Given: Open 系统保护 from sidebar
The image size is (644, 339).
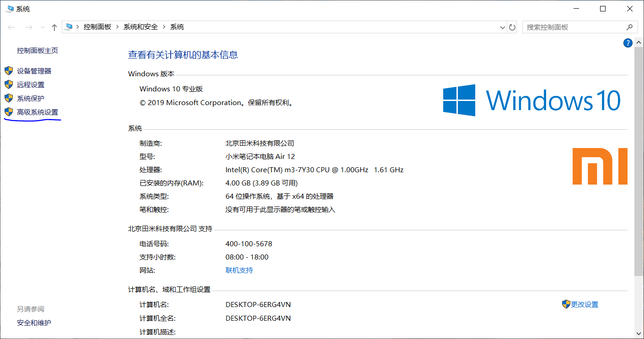Looking at the screenshot, I should 31,99.
